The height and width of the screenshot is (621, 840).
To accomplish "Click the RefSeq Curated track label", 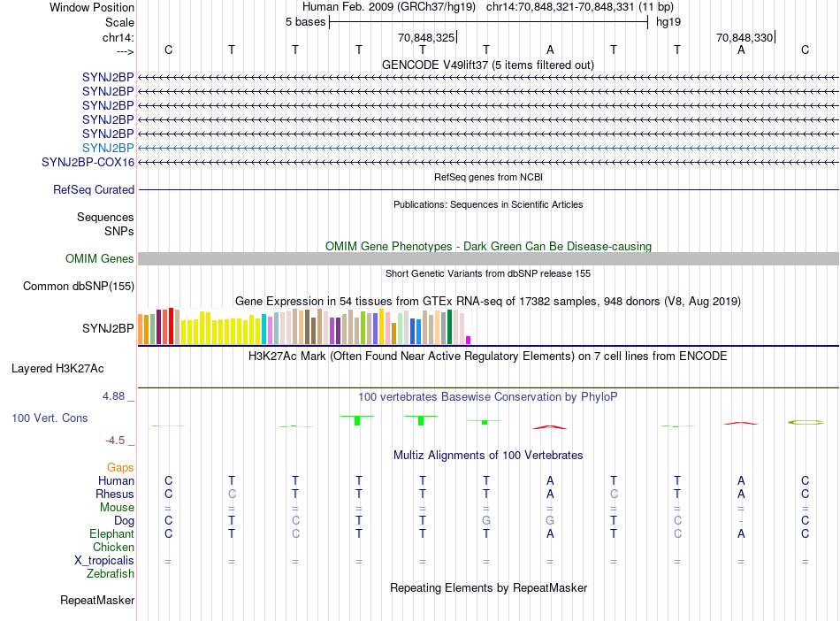I will (x=94, y=189).
